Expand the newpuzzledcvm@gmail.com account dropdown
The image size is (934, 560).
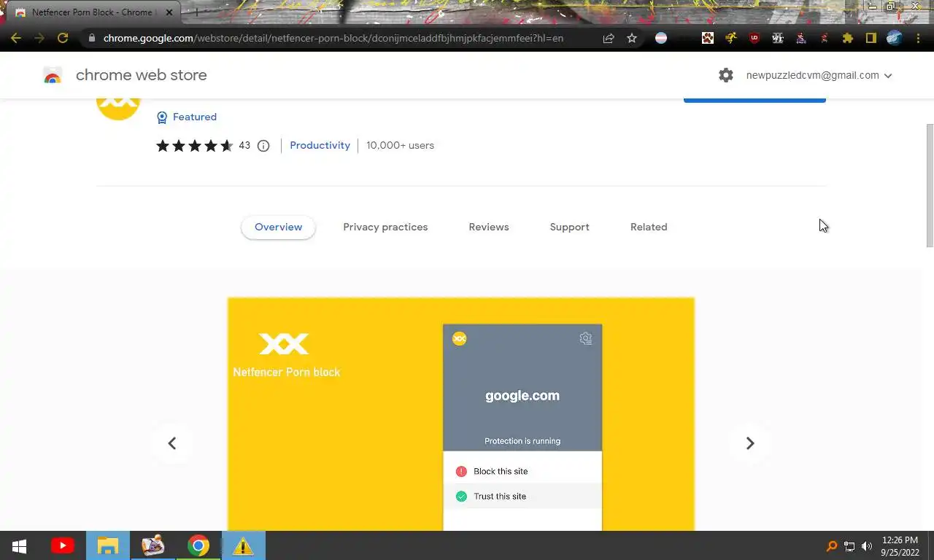point(819,75)
